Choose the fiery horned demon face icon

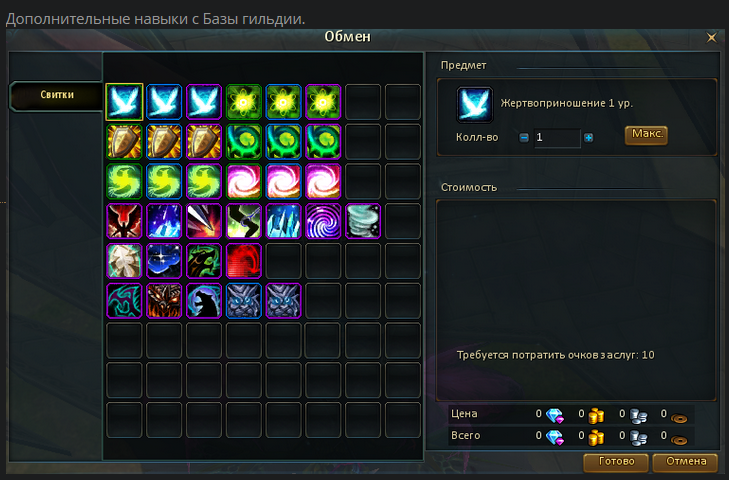[164, 301]
